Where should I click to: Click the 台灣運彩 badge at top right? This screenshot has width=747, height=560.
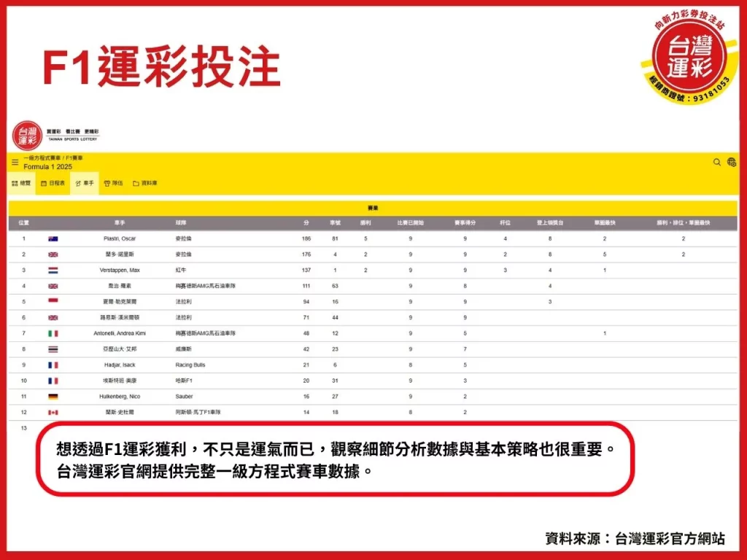[689, 58]
